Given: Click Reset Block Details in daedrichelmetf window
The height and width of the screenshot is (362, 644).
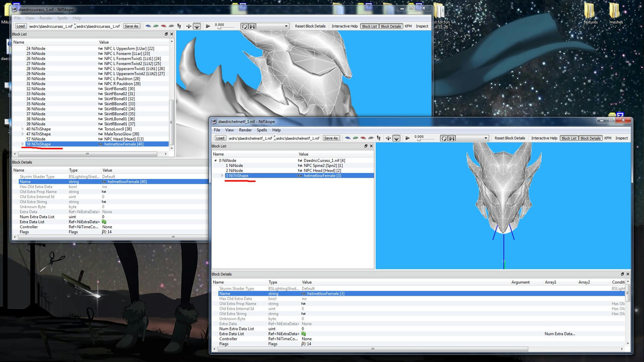Looking at the screenshot, I should [x=510, y=138].
